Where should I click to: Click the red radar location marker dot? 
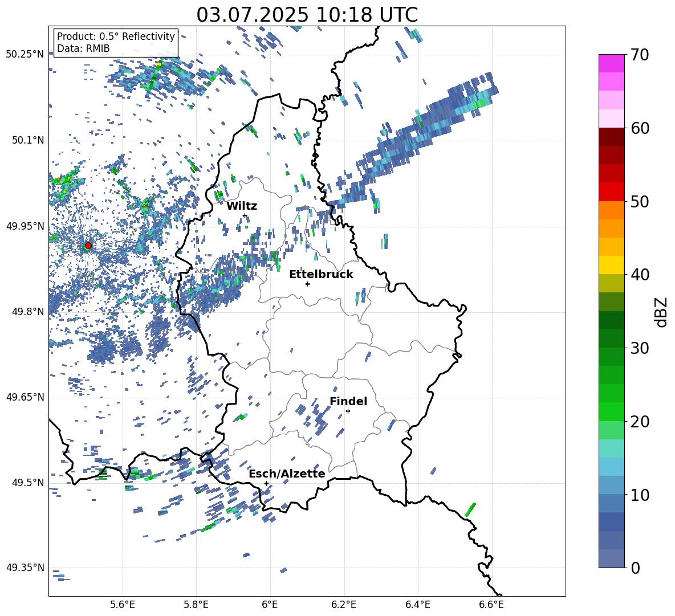pyautogui.click(x=88, y=245)
